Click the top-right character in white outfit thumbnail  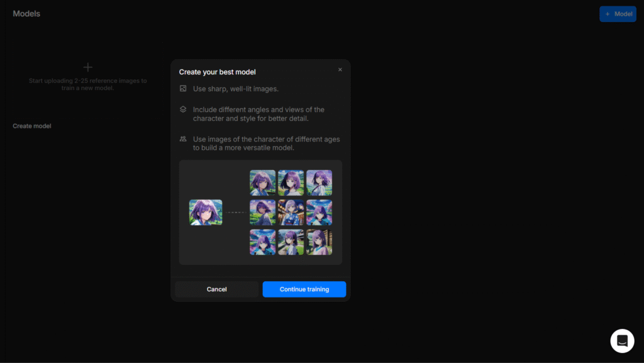click(x=319, y=182)
